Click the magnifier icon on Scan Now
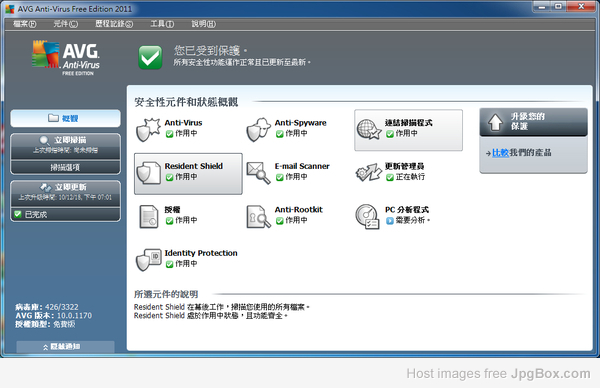 pyautogui.click(x=44, y=140)
